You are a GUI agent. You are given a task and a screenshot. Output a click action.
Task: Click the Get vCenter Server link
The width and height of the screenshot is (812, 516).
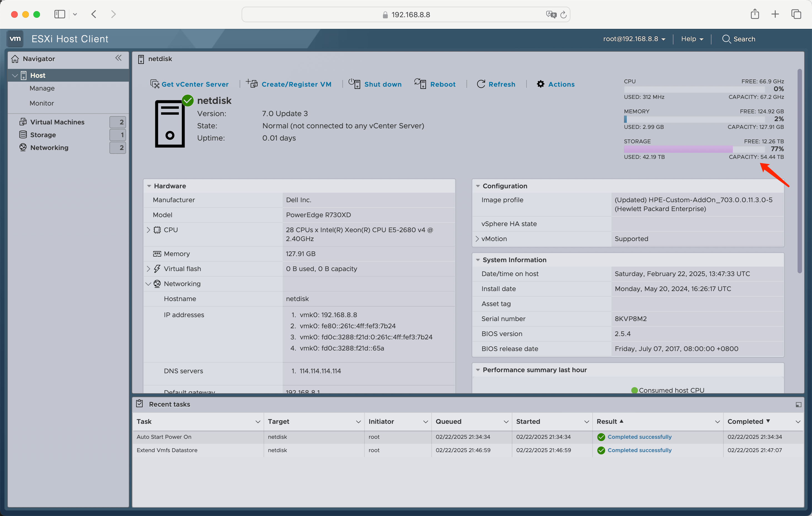(195, 84)
